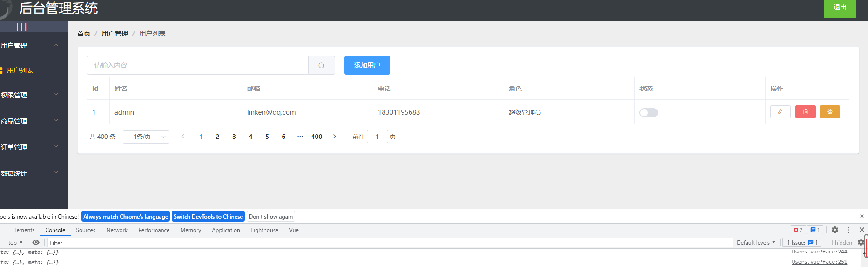This screenshot has height=267, width=868.
Task: Jump ahead via pagination ellipsis
Action: pos(300,137)
